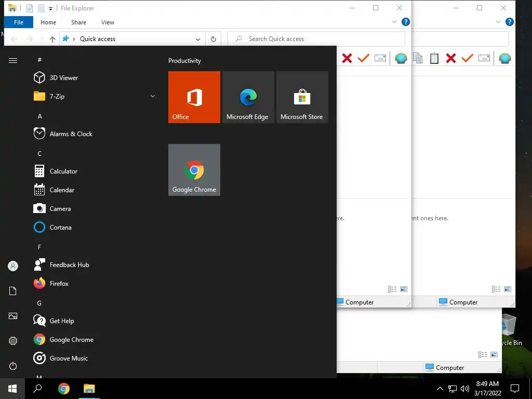Open Power options in Start
Viewport: 532px width, 399px height.
(13, 366)
